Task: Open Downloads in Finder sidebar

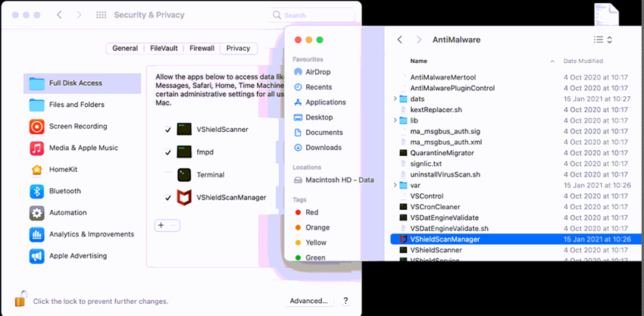Action: [324, 148]
